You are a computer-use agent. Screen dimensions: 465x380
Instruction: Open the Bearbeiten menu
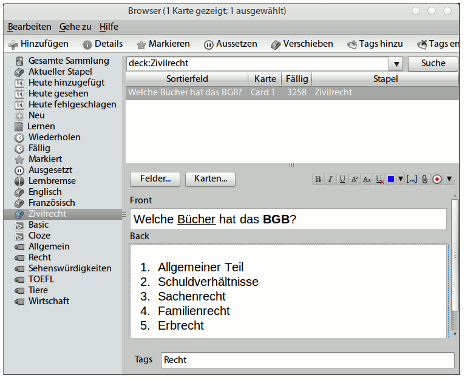pyautogui.click(x=30, y=27)
